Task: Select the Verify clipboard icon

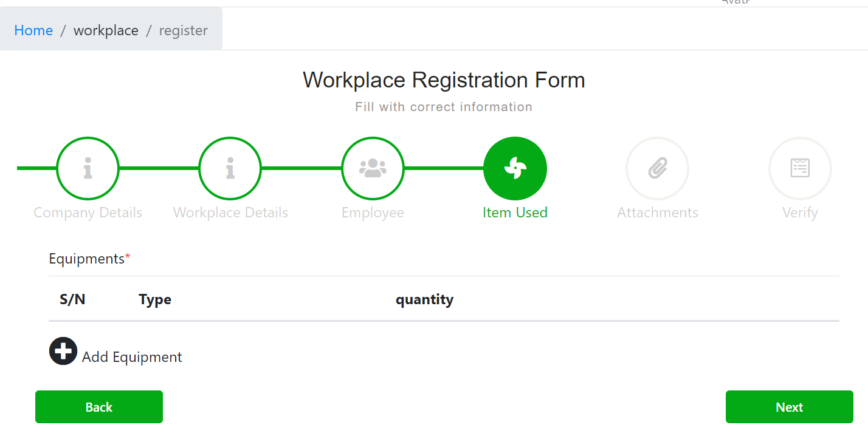Action: (800, 168)
